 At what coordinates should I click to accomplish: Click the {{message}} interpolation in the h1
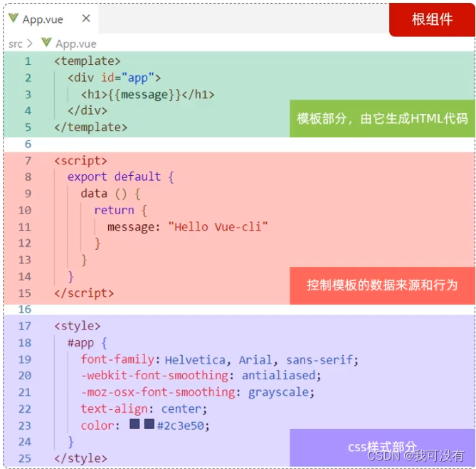(x=144, y=95)
